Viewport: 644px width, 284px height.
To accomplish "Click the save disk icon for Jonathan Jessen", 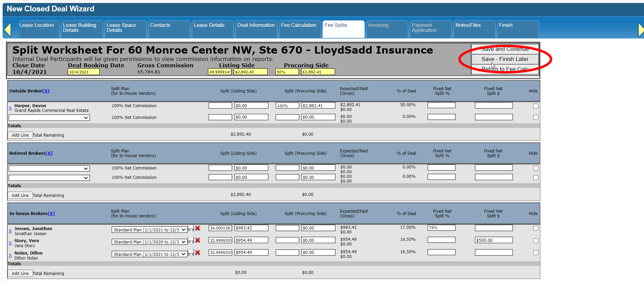I will [191, 228].
